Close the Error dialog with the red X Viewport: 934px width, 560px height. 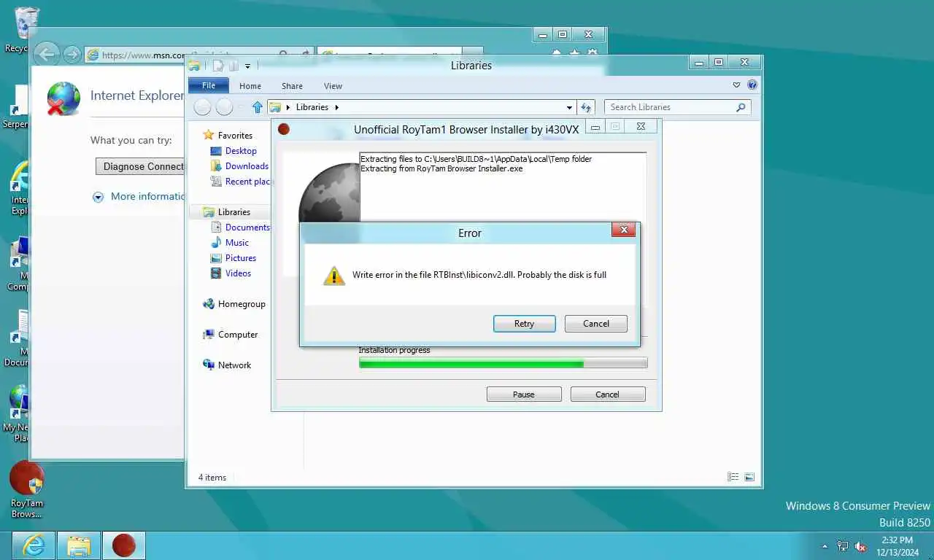coord(623,230)
